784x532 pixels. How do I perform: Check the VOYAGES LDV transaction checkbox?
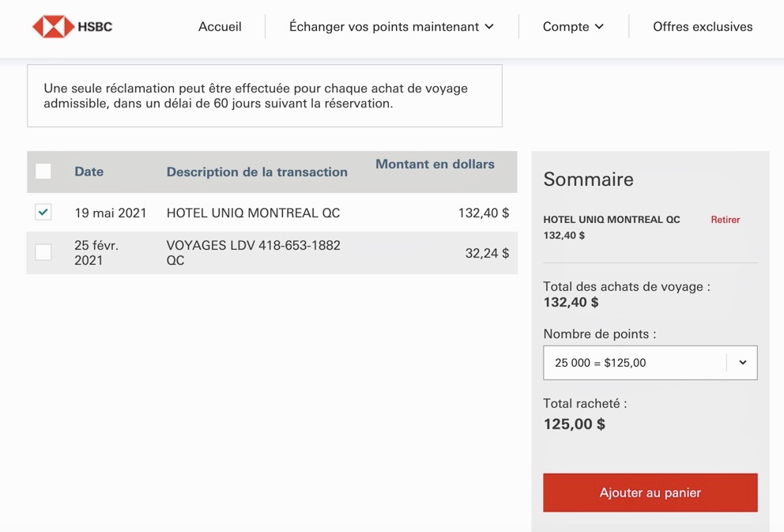[x=43, y=252]
